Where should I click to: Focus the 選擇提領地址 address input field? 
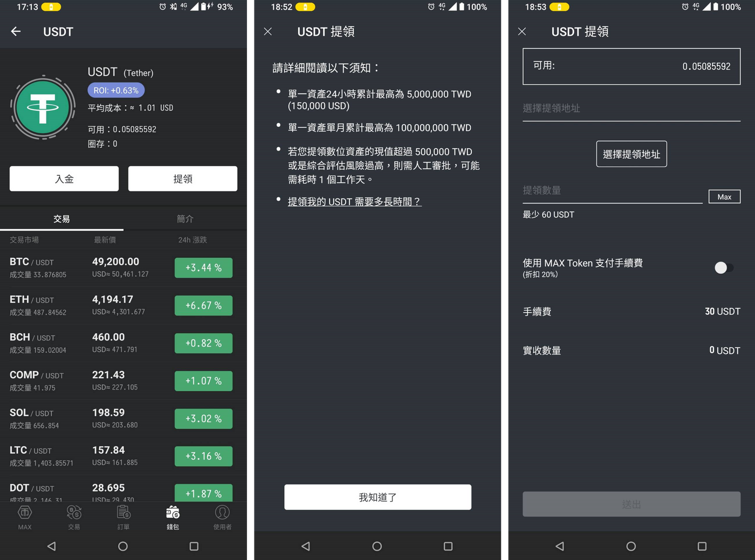pos(632,108)
